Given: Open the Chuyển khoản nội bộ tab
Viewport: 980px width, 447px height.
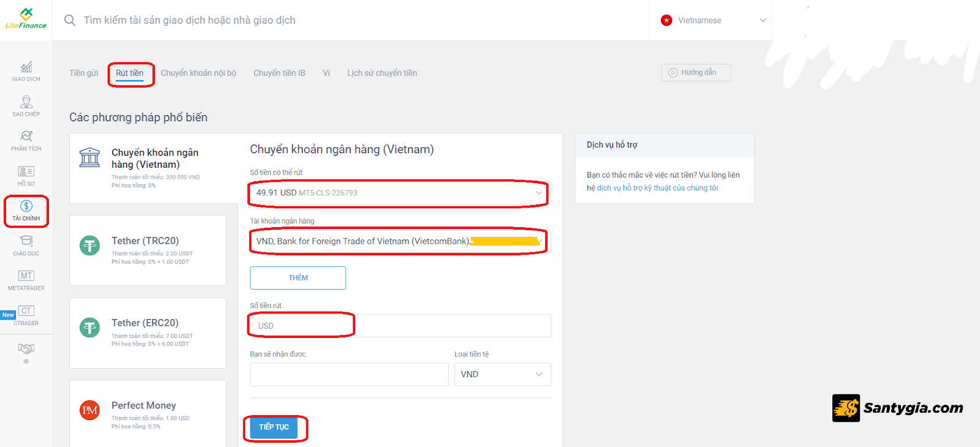Looking at the screenshot, I should [198, 73].
